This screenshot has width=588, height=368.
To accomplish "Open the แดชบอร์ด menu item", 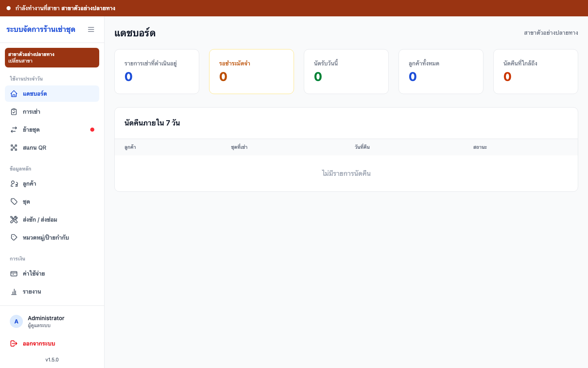I will click(x=52, y=94).
